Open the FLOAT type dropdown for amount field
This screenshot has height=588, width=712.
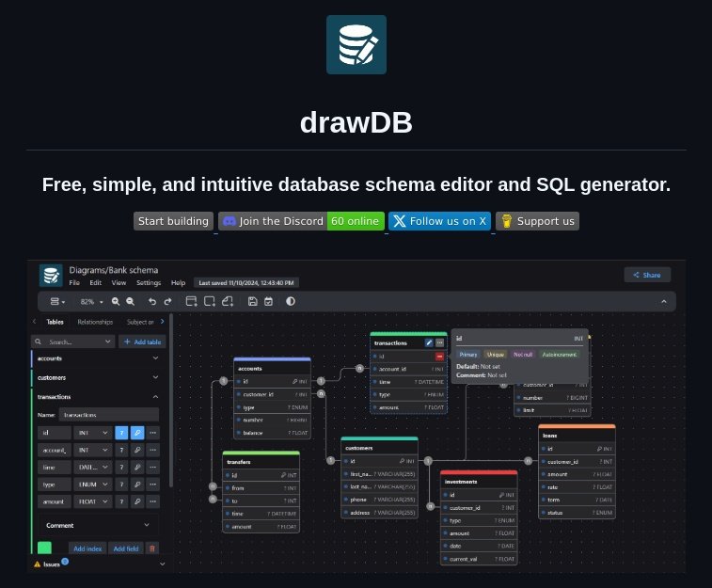coord(92,501)
